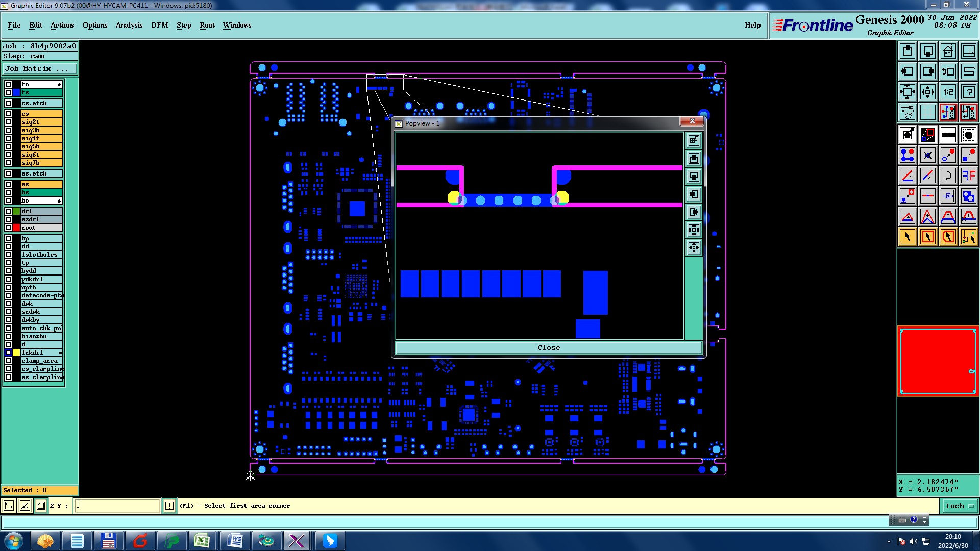Image resolution: width=980 pixels, height=551 pixels.
Task: Select the ruler measurement tool
Action: tap(948, 135)
